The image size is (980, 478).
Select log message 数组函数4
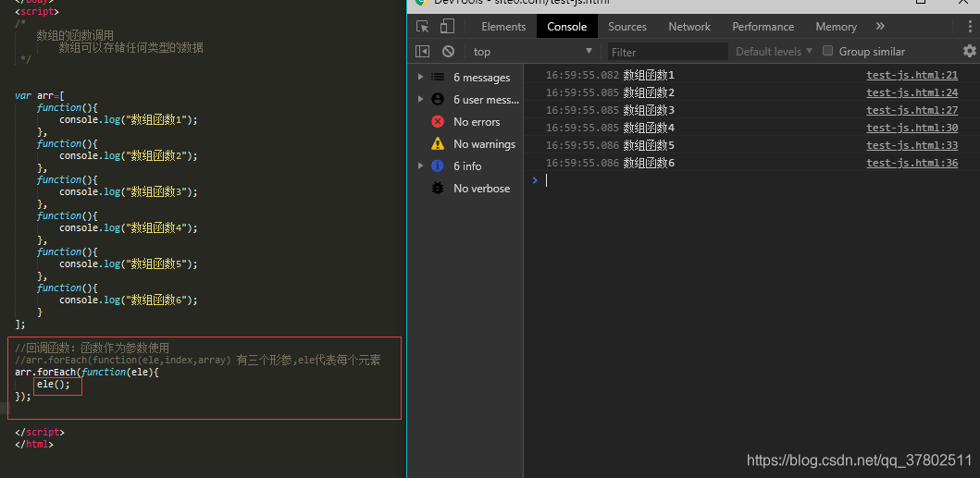coord(649,129)
